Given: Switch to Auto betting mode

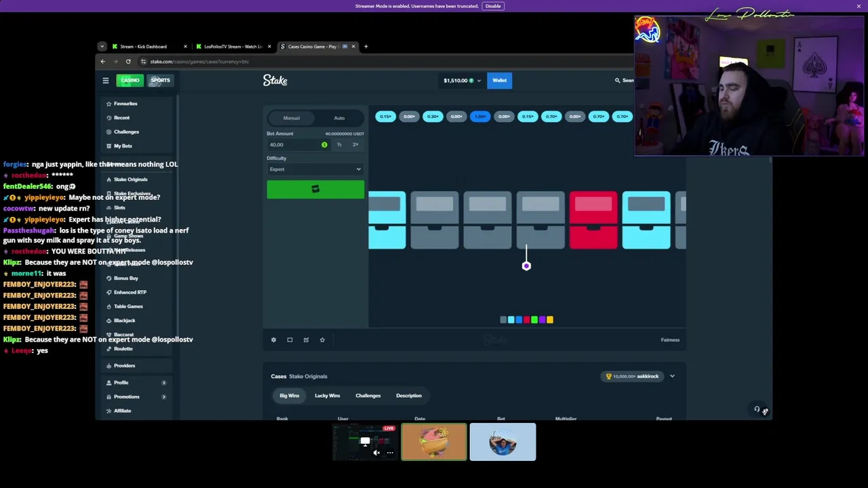Looking at the screenshot, I should point(339,118).
